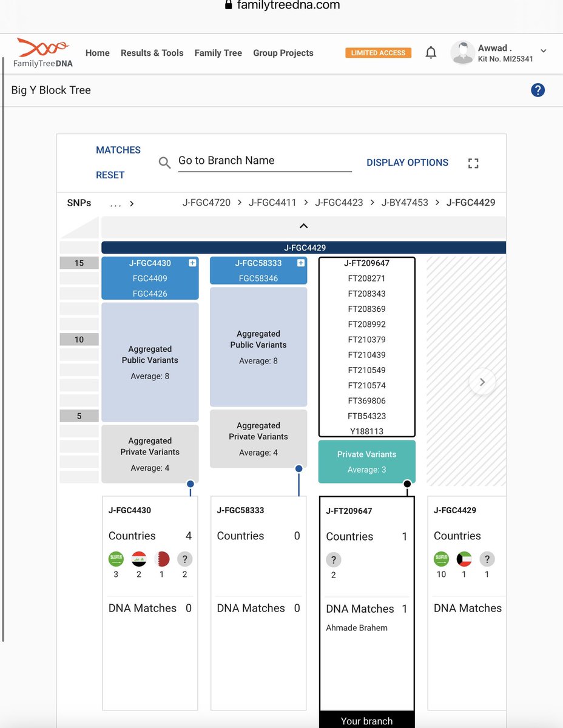
Task: Click unknown country icon under J-FGC4430
Action: tap(184, 559)
